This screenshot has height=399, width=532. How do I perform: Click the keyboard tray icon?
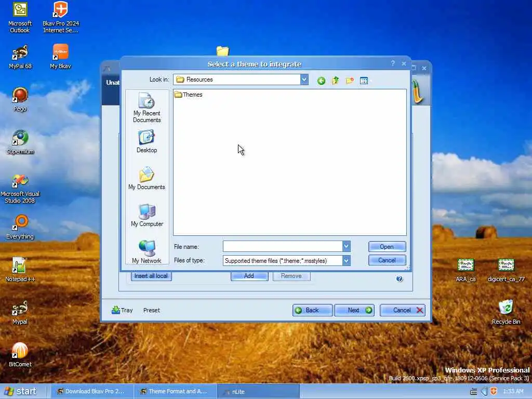coord(474,392)
